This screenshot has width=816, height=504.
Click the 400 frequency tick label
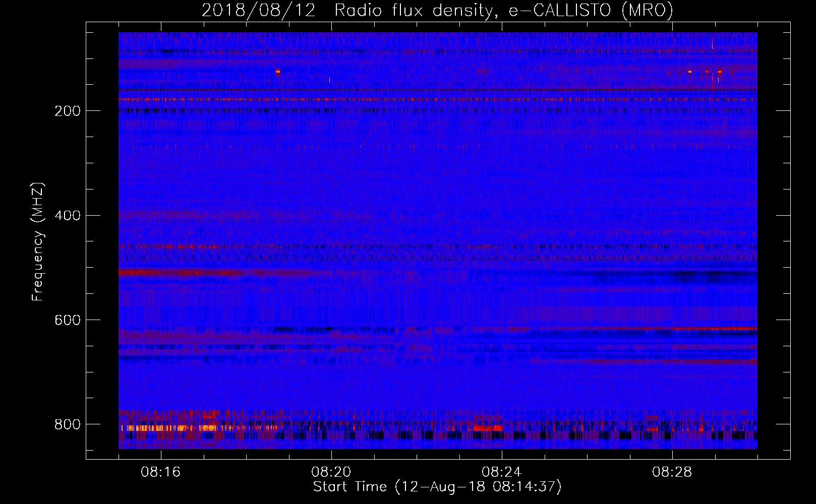68,216
